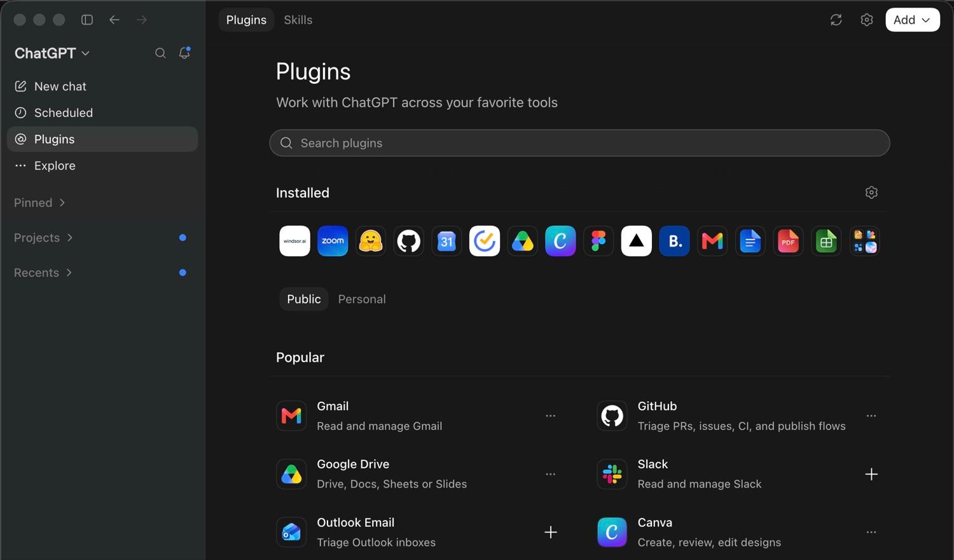This screenshot has height=560, width=954.
Task: Open the notifications bell icon
Action: [x=184, y=53]
